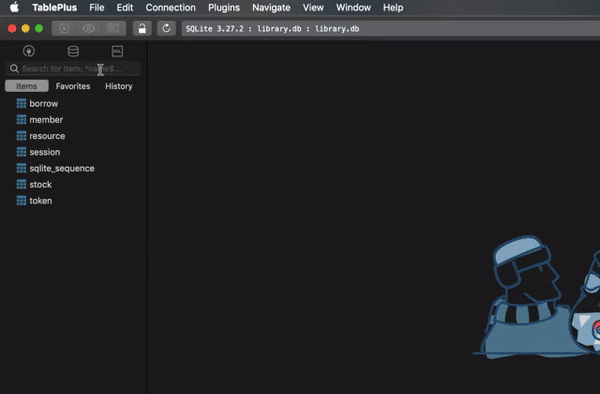Viewport: 600px width, 394px height.
Task: Click the table icon beside stock
Action: [x=21, y=184]
